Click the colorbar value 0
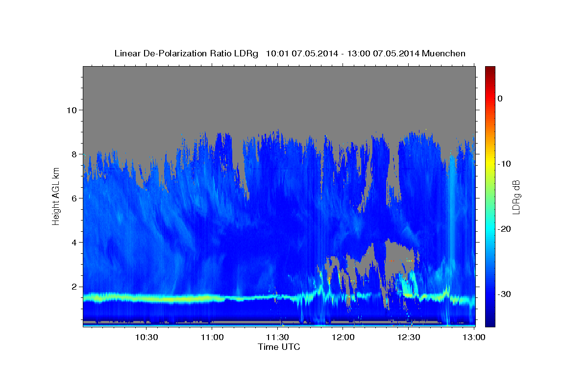This screenshot has width=588, height=392. (x=500, y=98)
